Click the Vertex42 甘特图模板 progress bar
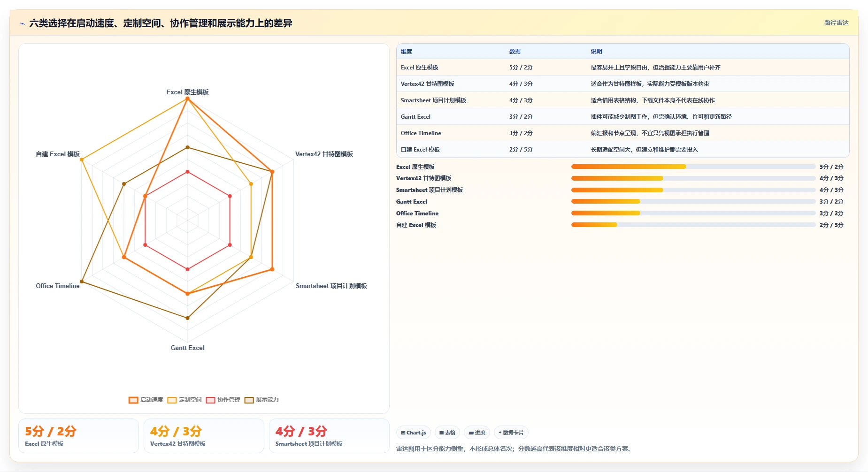This screenshot has height=472, width=868. tap(693, 178)
